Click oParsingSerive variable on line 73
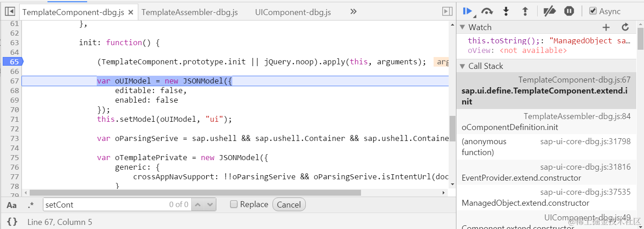The width and height of the screenshot is (644, 229). pyautogui.click(x=144, y=138)
